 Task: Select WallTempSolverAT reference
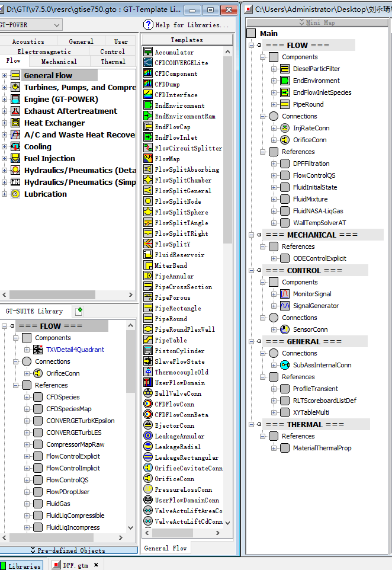(319, 223)
